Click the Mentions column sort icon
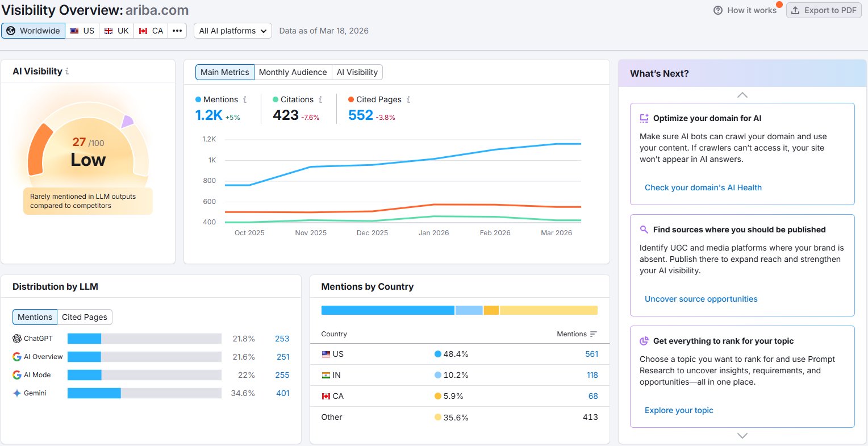868x446 pixels. [594, 334]
